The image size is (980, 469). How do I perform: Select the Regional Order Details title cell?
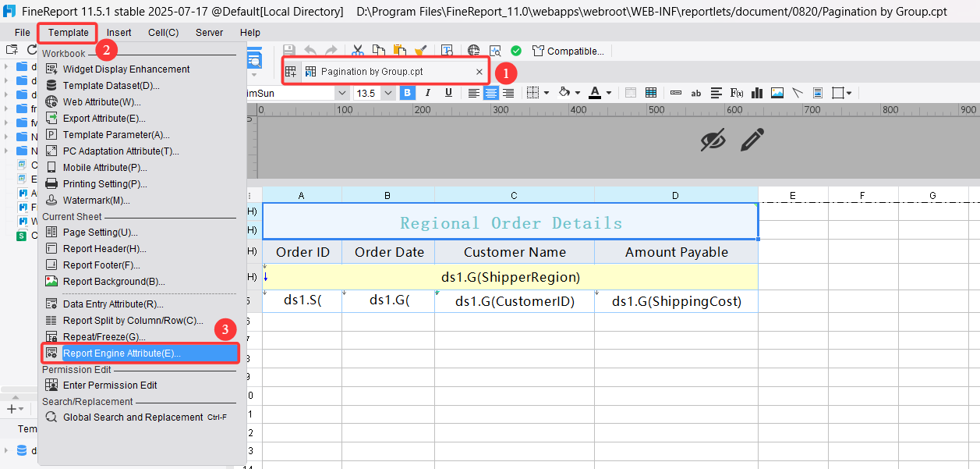(511, 222)
